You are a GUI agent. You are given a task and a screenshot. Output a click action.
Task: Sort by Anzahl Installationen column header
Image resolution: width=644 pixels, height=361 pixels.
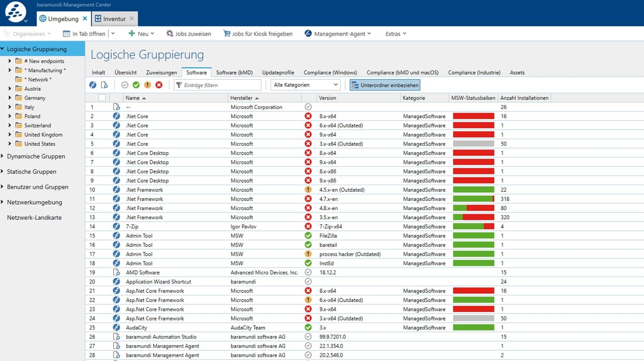pos(524,98)
